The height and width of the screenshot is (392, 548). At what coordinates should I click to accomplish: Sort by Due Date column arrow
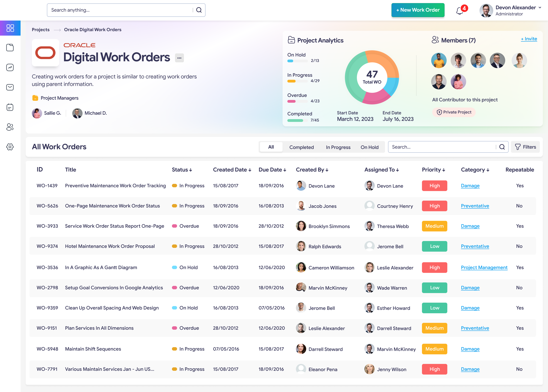(x=285, y=170)
